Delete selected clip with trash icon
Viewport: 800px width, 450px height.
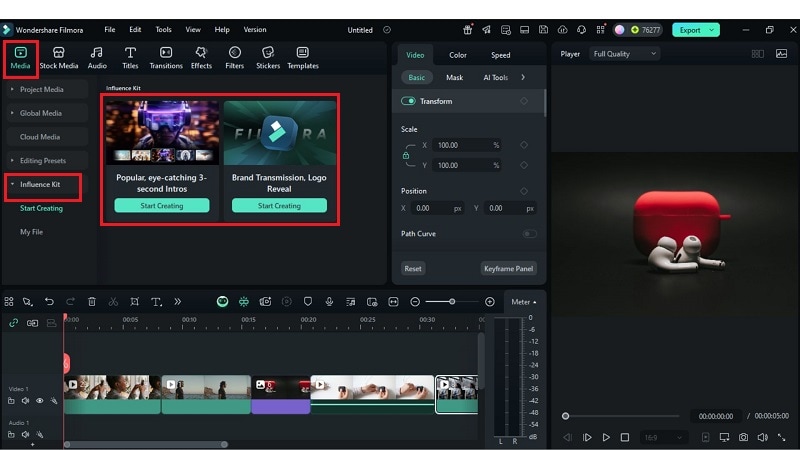[92, 302]
